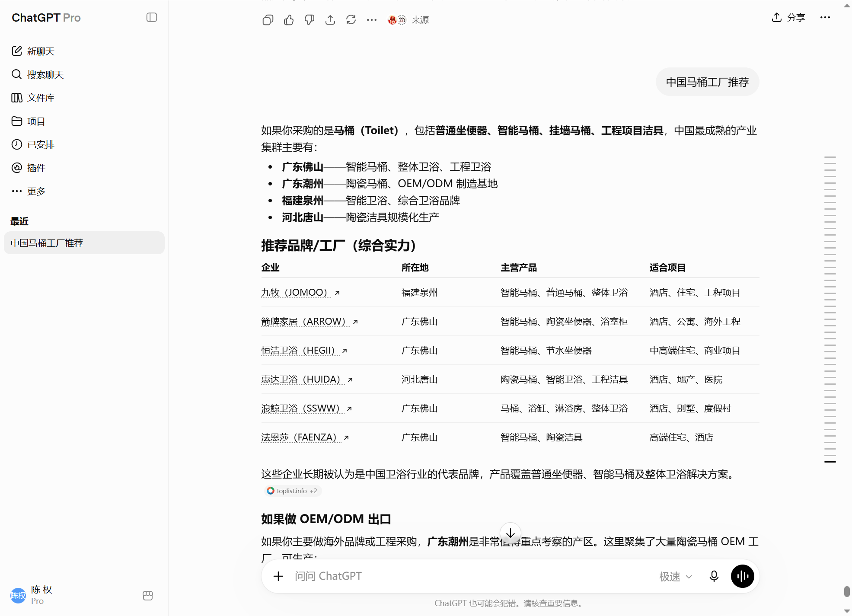Click the 分享 share button

pos(788,17)
